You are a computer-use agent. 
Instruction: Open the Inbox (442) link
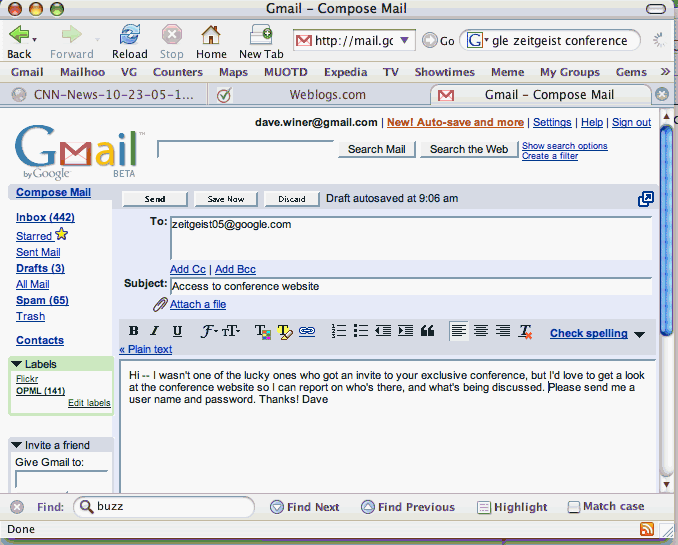point(45,217)
